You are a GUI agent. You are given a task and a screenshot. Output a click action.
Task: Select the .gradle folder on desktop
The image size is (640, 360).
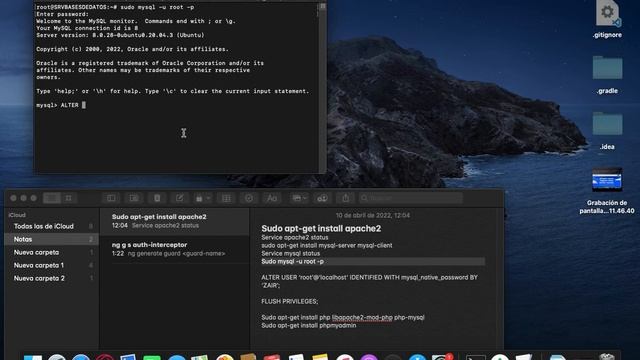[607, 75]
